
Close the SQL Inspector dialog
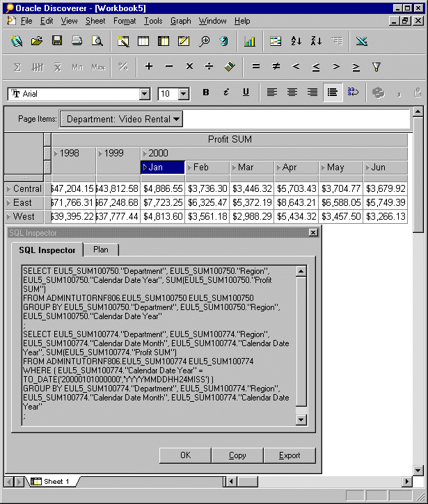tap(313, 232)
